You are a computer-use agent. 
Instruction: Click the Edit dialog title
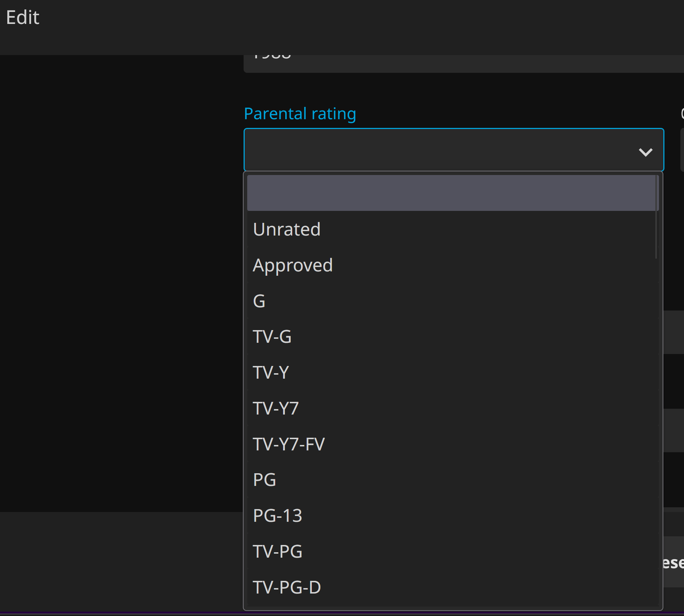[23, 17]
